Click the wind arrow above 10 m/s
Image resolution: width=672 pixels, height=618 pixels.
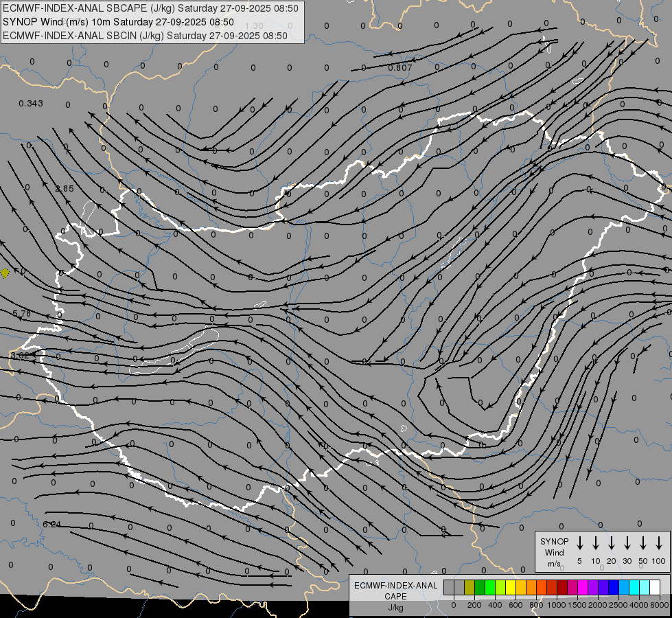(x=596, y=543)
